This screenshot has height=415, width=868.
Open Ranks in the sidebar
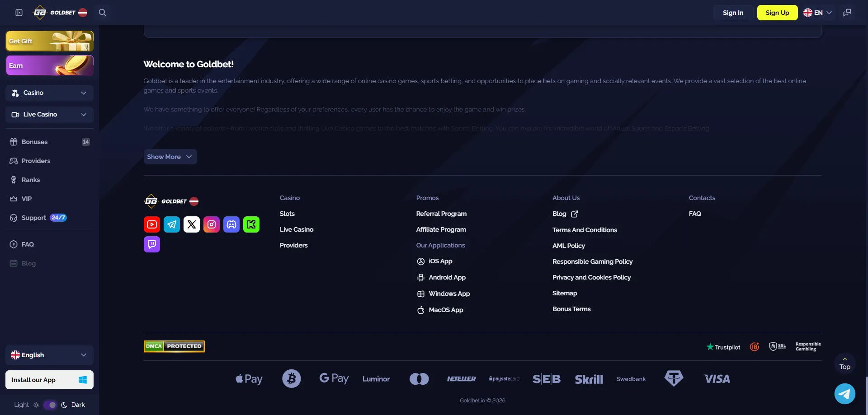49,180
